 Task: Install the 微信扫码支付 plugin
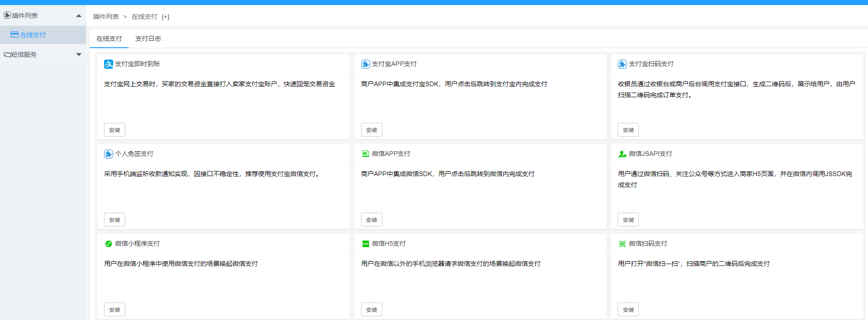[x=628, y=310]
